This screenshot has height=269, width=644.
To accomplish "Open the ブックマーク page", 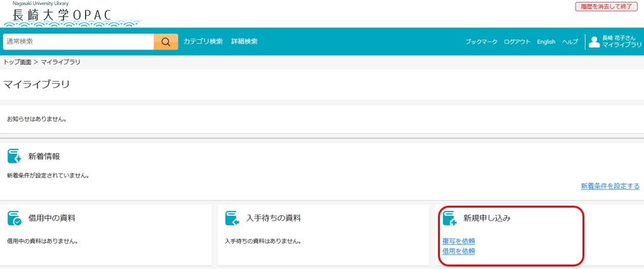I will click(481, 42).
